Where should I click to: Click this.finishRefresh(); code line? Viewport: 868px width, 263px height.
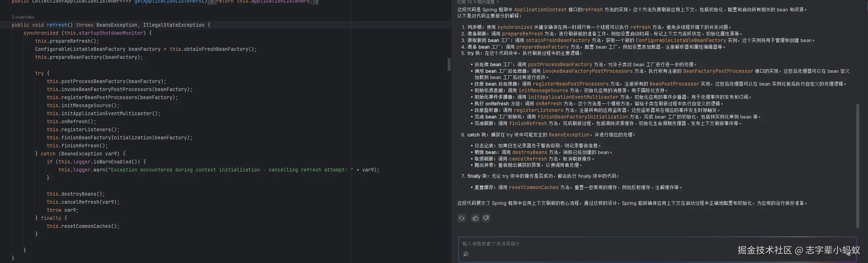pos(77,146)
